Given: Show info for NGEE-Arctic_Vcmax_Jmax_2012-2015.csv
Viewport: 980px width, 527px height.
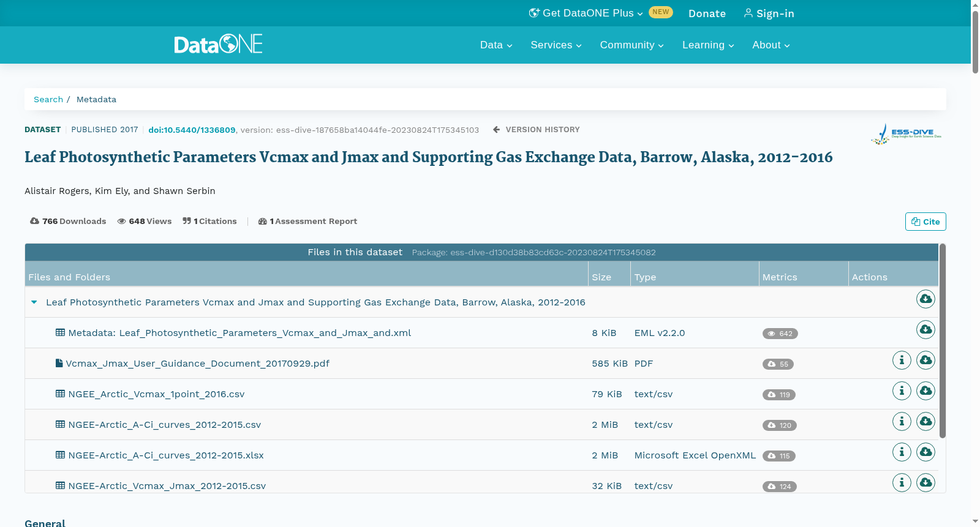Looking at the screenshot, I should (902, 482).
